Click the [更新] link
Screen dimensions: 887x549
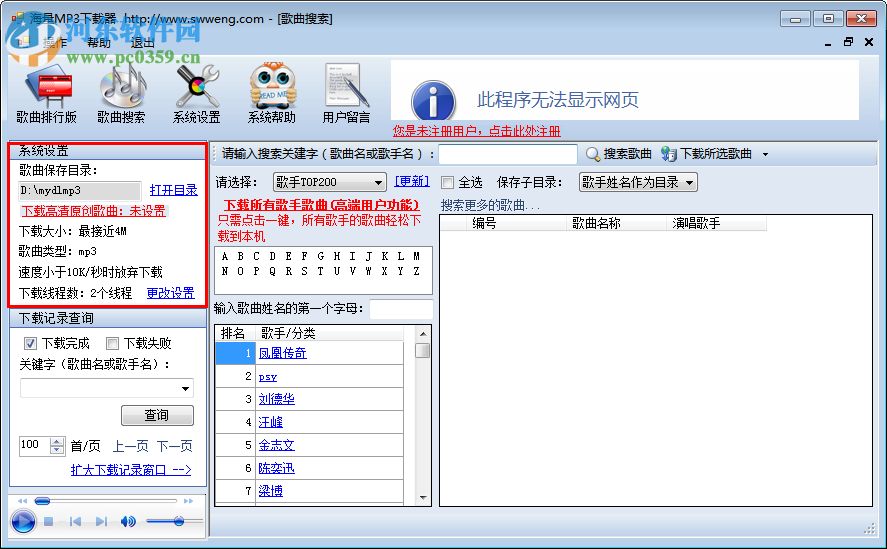(412, 181)
